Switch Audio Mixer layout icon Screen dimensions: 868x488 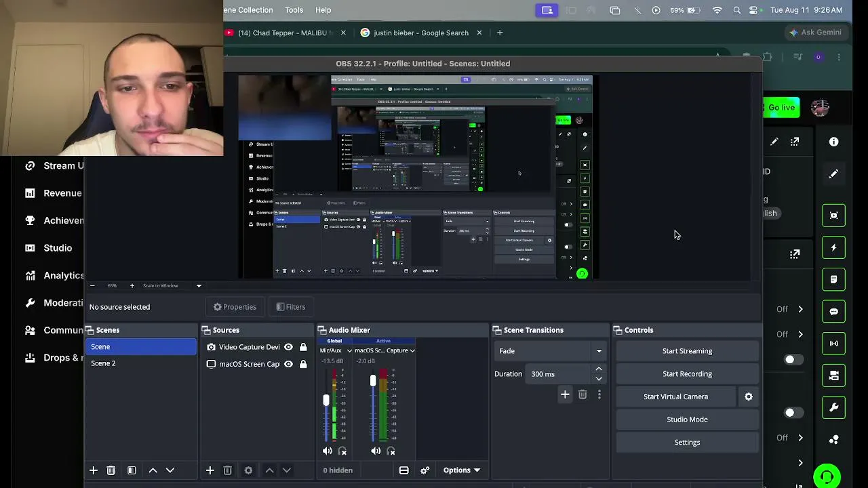pyautogui.click(x=404, y=470)
